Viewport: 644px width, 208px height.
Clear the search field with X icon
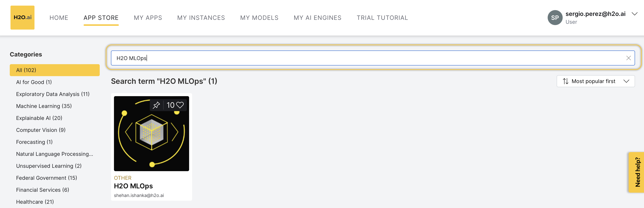[628, 58]
